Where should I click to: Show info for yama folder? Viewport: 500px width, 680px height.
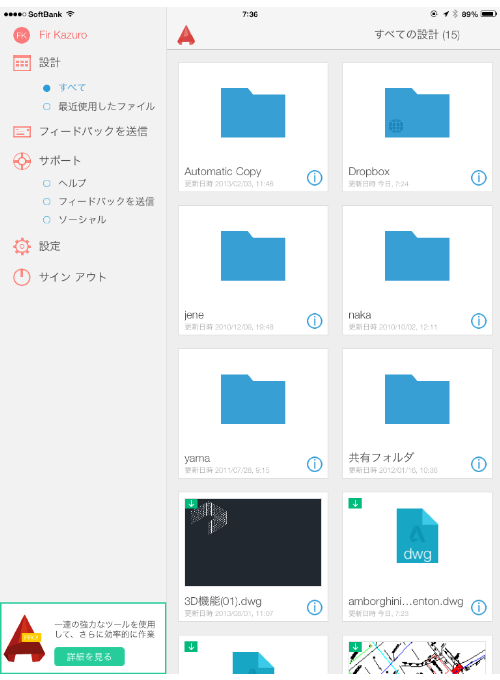[x=314, y=464]
